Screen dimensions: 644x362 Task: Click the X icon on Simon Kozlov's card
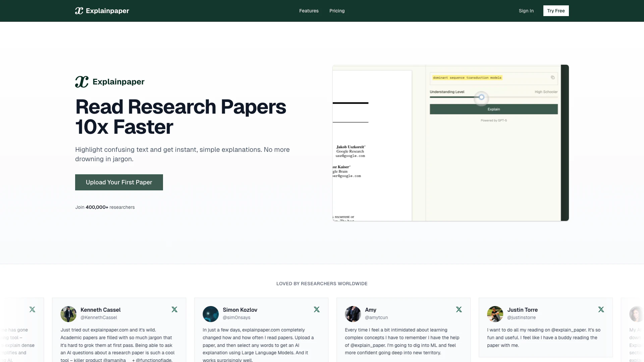[317, 309]
